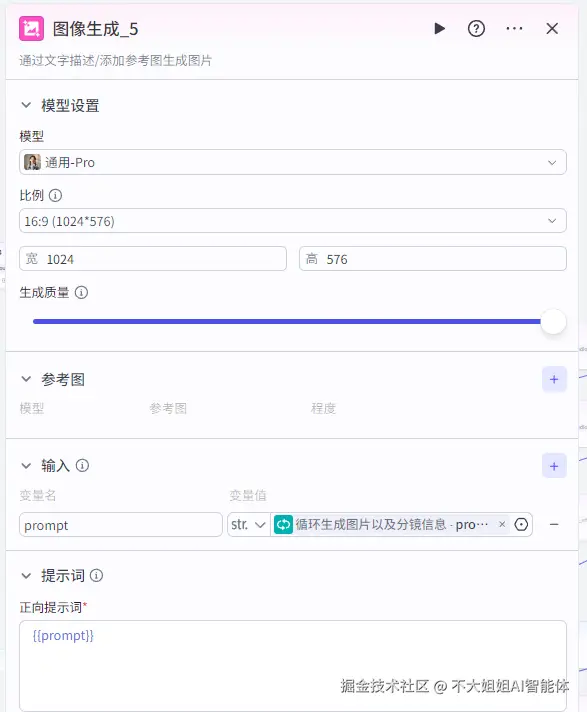Click the 生成质量 slider handle
The height and width of the screenshot is (712, 587).
point(553,321)
